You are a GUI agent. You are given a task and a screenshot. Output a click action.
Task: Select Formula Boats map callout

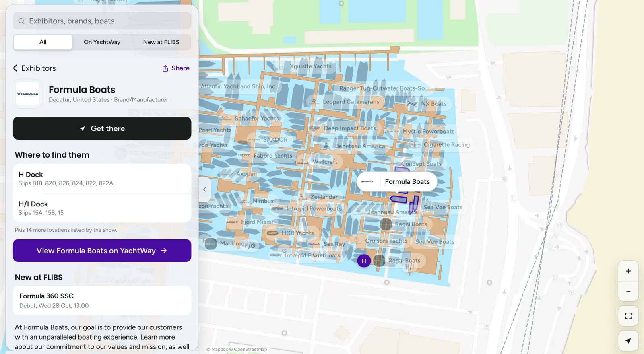(x=396, y=182)
